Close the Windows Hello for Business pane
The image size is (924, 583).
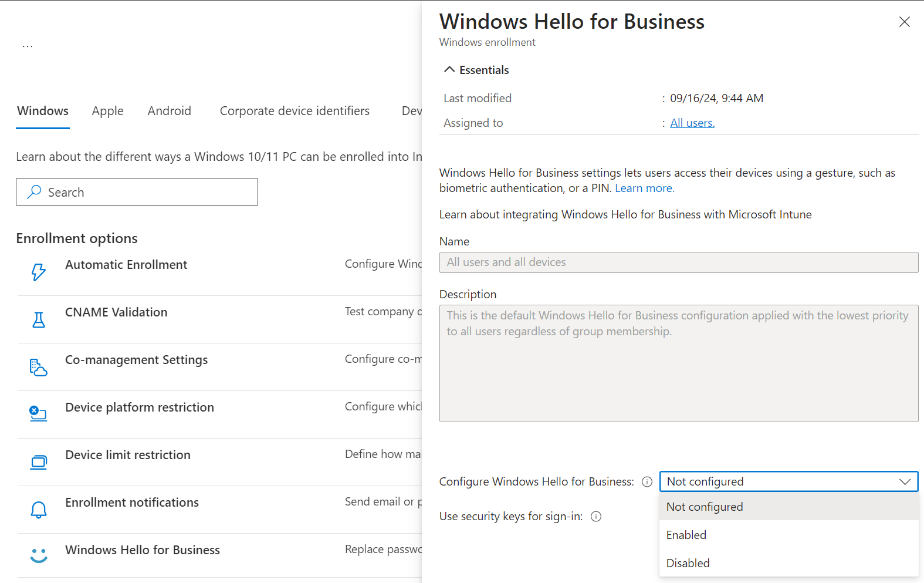pos(905,22)
